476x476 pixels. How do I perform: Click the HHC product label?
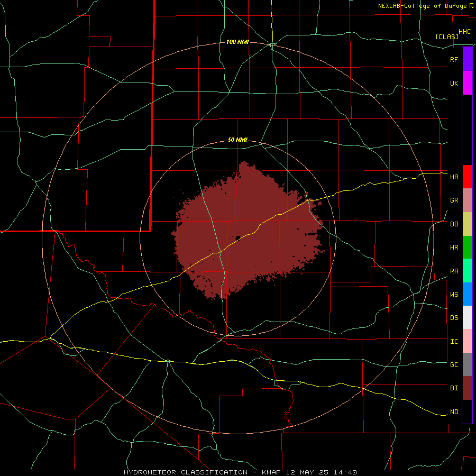pos(465,32)
